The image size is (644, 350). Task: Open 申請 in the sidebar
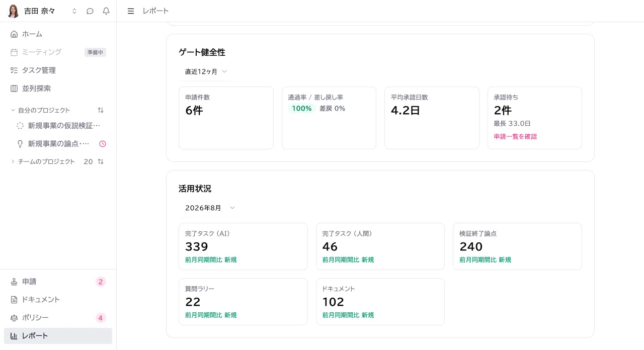click(x=58, y=282)
